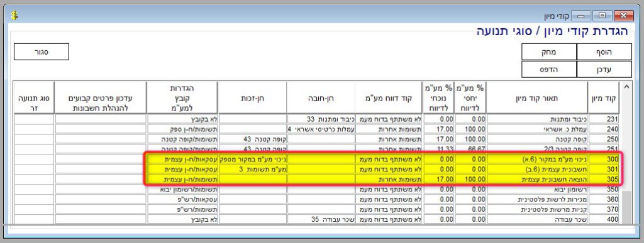Click debit account cell עמלות כרטיסי אשראי 4
The width and height of the screenshot is (644, 243).
click(321, 129)
